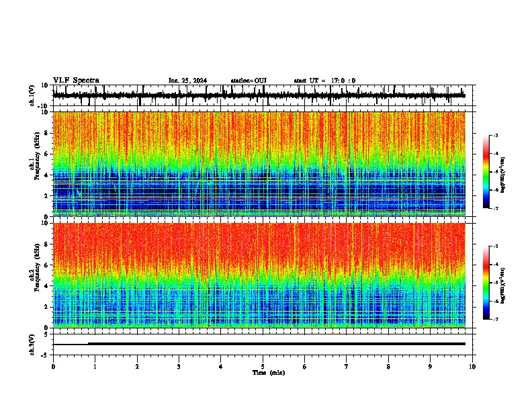Click the "-7" label on ch.1 color bar
This screenshot has width=532, height=411.
tap(495, 208)
